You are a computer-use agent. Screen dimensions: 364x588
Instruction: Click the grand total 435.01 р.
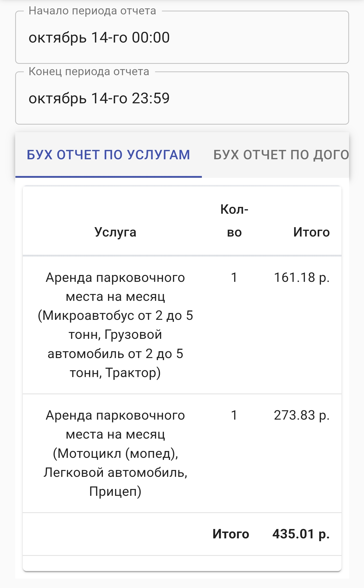tap(301, 534)
